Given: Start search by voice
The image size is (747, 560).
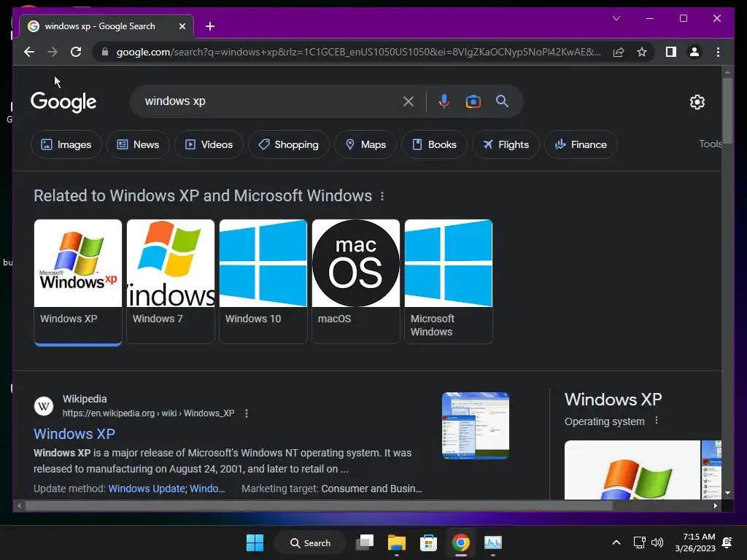Looking at the screenshot, I should pyautogui.click(x=444, y=101).
